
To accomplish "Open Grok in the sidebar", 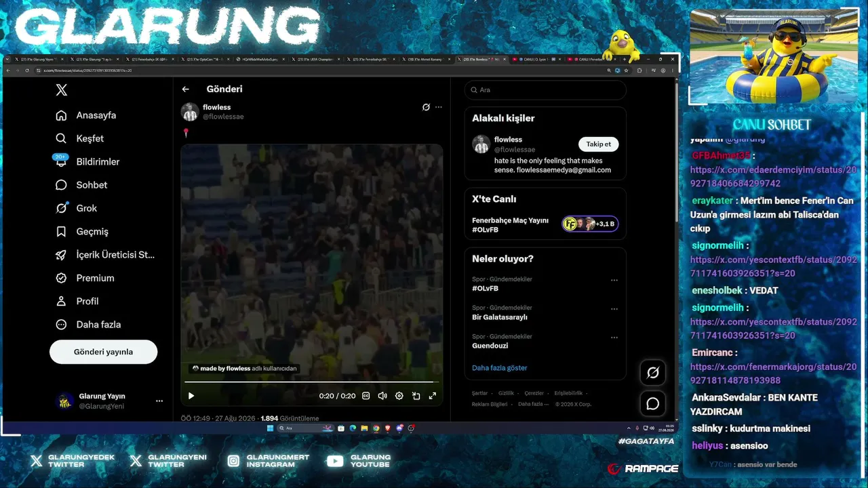I will click(77, 208).
